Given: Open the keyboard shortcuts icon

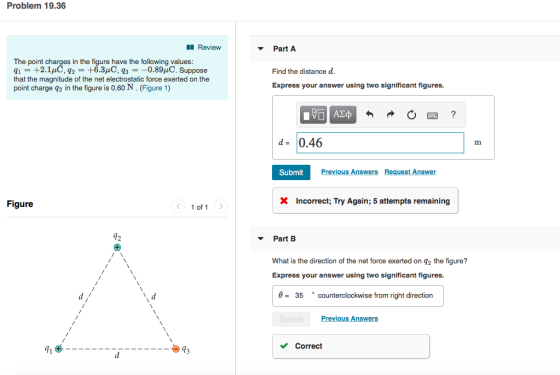Looking at the screenshot, I should pos(432,115).
